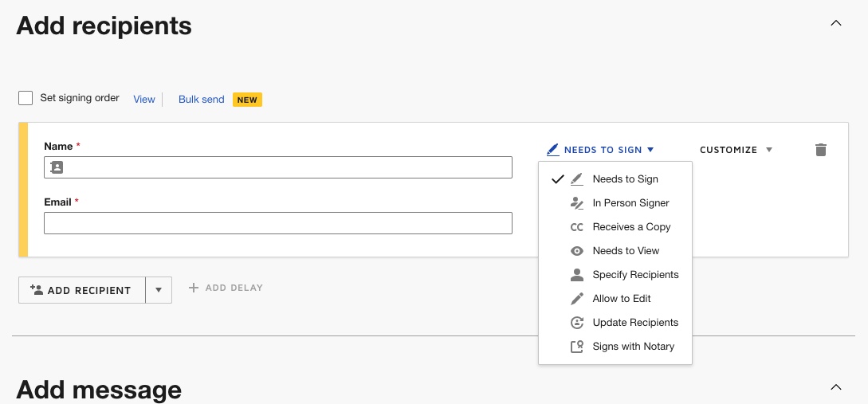Click the Allow to Edit pencil icon
The width and height of the screenshot is (868, 404).
pyautogui.click(x=577, y=298)
